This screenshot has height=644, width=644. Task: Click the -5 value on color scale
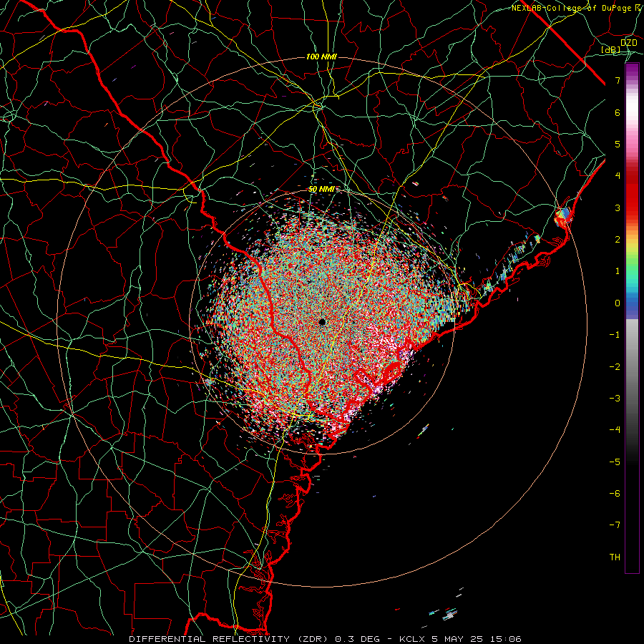615,462
